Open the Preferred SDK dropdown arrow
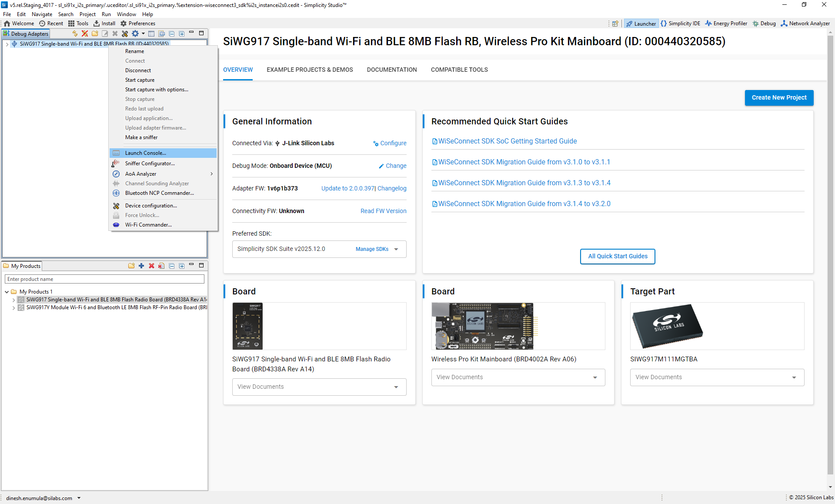The width and height of the screenshot is (835, 504). point(396,249)
